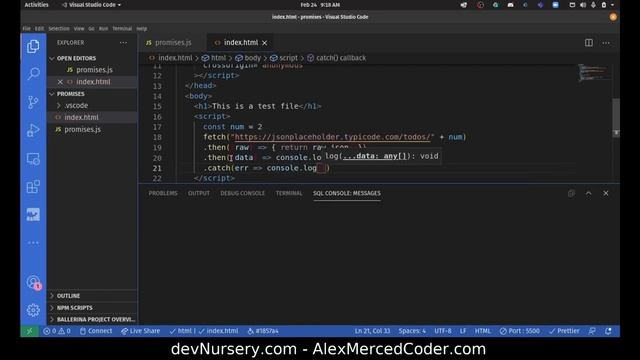Open the Remote Explorer icon

(33, 159)
